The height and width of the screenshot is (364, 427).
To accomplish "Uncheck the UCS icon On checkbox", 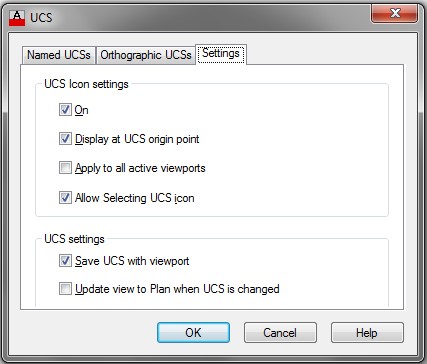I will tap(65, 110).
